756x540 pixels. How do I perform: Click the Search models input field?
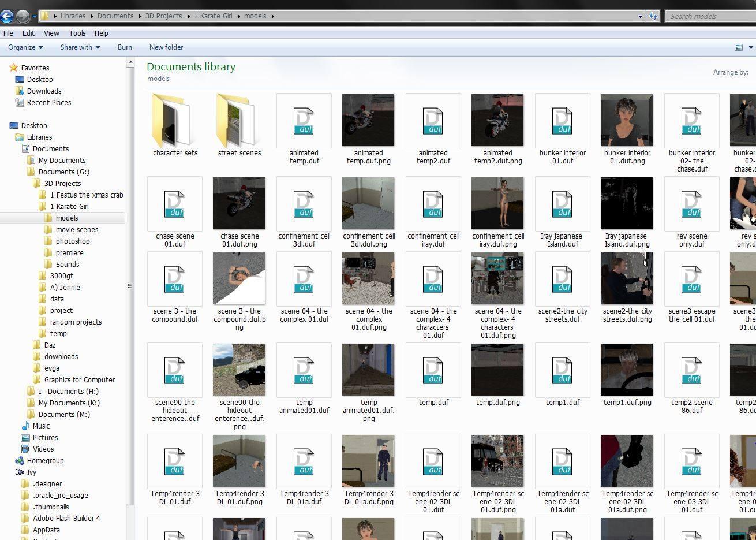coord(711,16)
